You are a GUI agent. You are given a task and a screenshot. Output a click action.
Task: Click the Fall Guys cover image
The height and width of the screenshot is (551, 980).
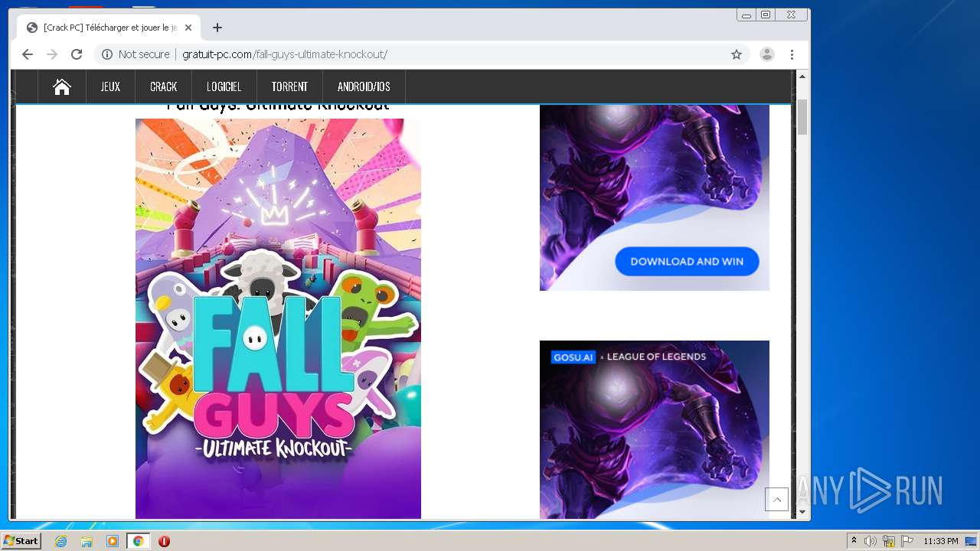[278, 318]
